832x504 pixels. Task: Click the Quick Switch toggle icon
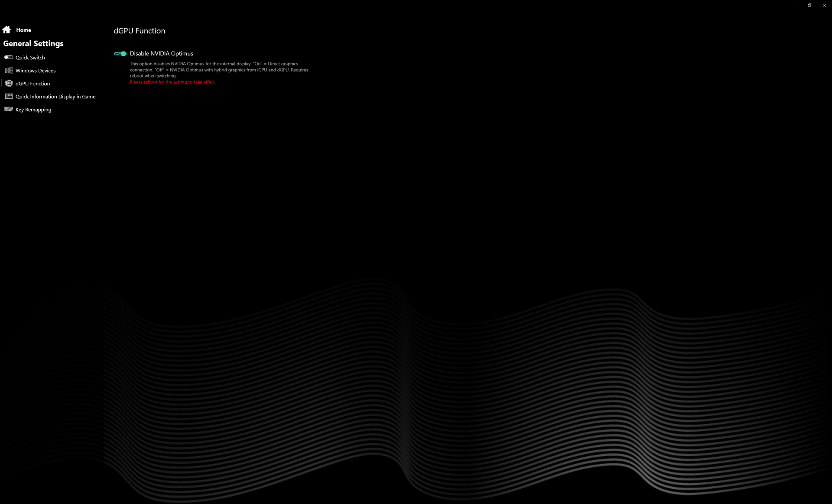pyautogui.click(x=9, y=57)
